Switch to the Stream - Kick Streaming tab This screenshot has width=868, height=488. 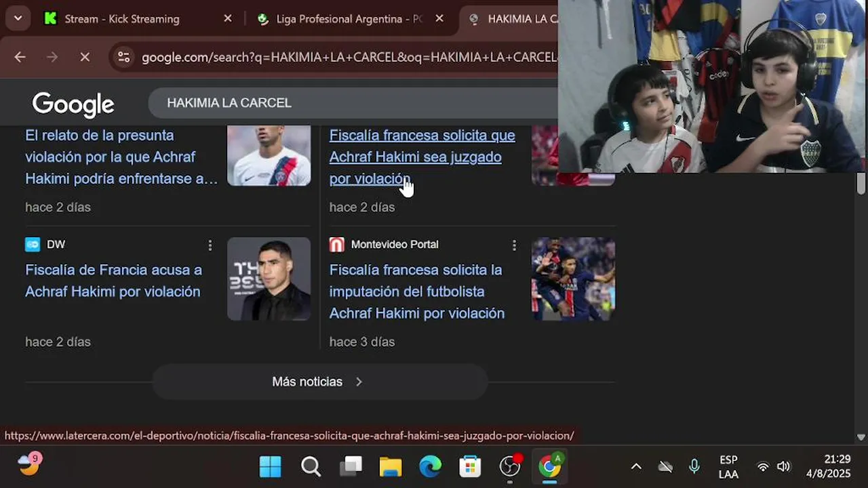(x=122, y=19)
